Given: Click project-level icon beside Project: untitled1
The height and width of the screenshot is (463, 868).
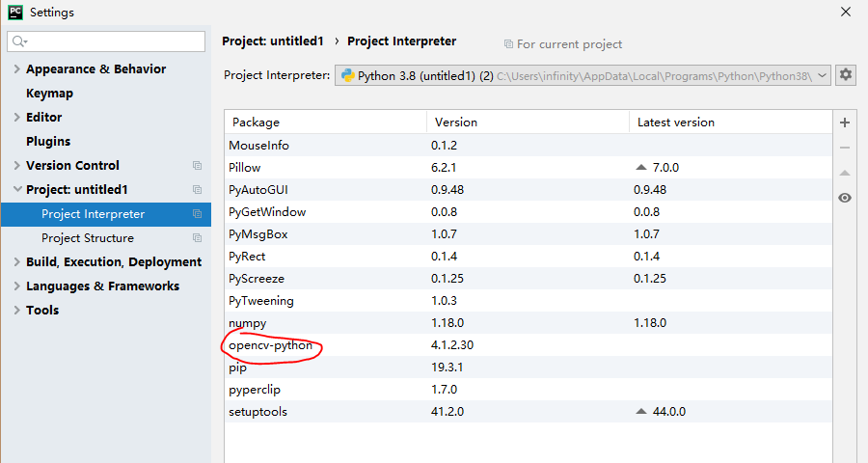Looking at the screenshot, I should click(197, 189).
